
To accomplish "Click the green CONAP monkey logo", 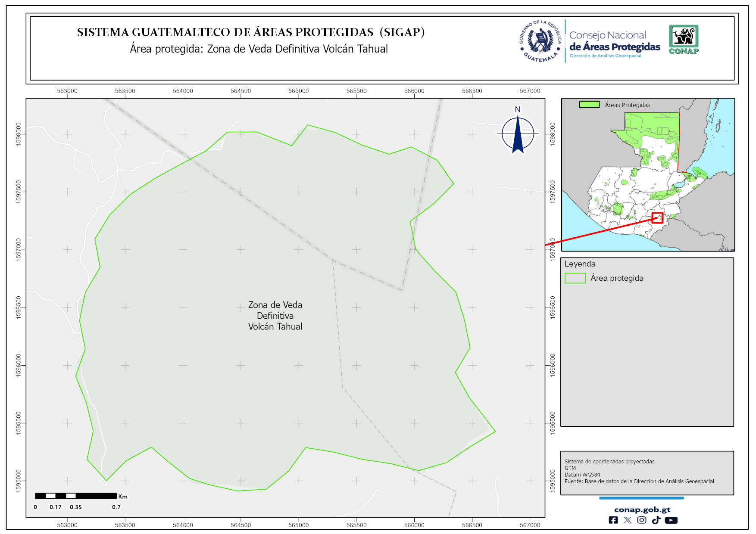I will click(x=684, y=39).
